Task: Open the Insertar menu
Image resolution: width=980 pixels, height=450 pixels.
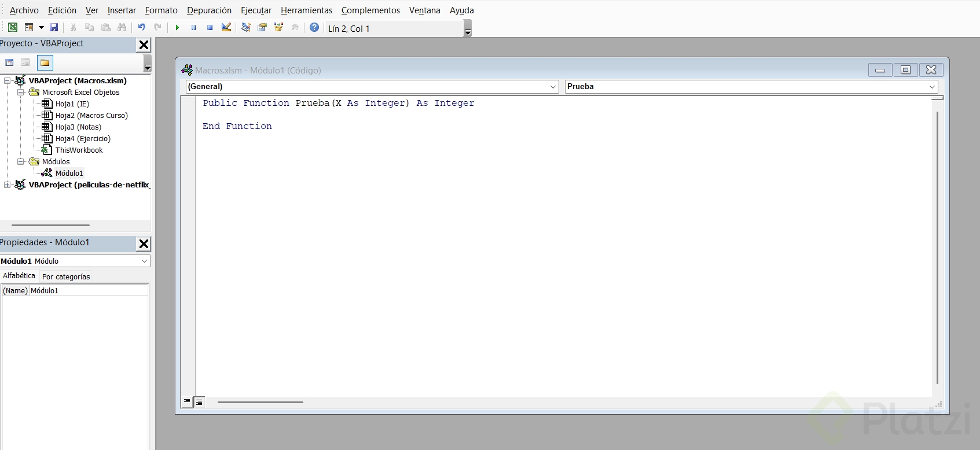Action: click(122, 10)
